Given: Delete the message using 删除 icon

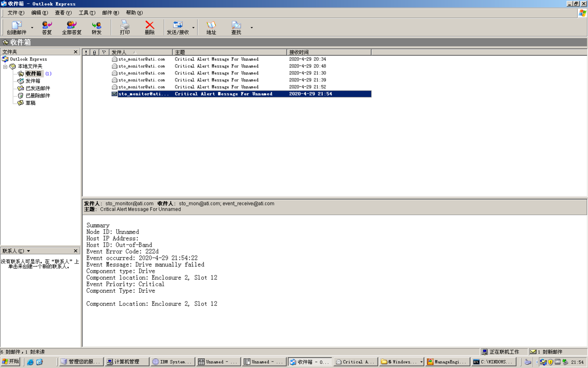Looking at the screenshot, I should tap(149, 27).
